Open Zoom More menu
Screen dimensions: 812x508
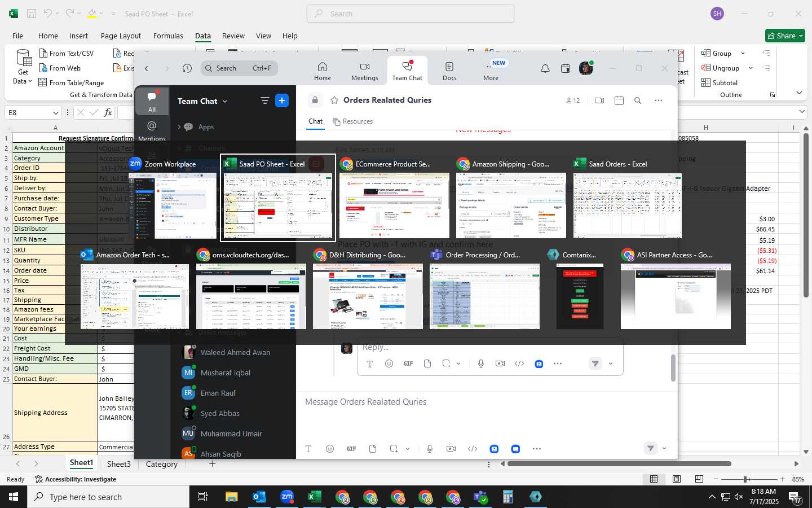tap(491, 71)
